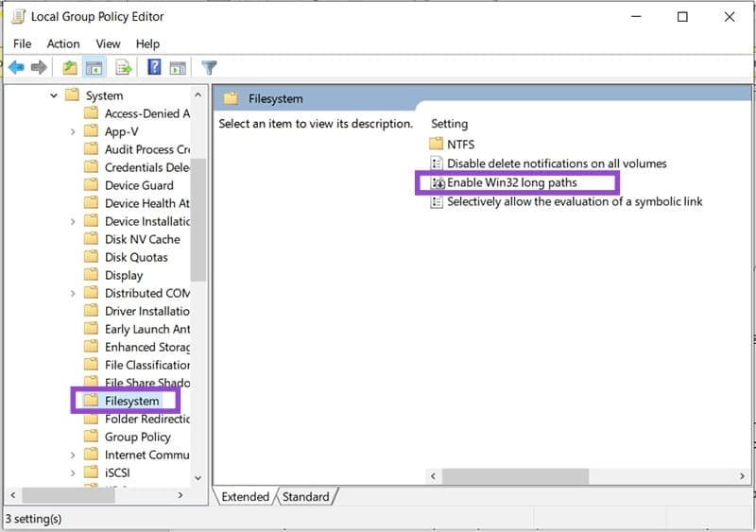
Task: Open the File menu
Action: tap(22, 43)
